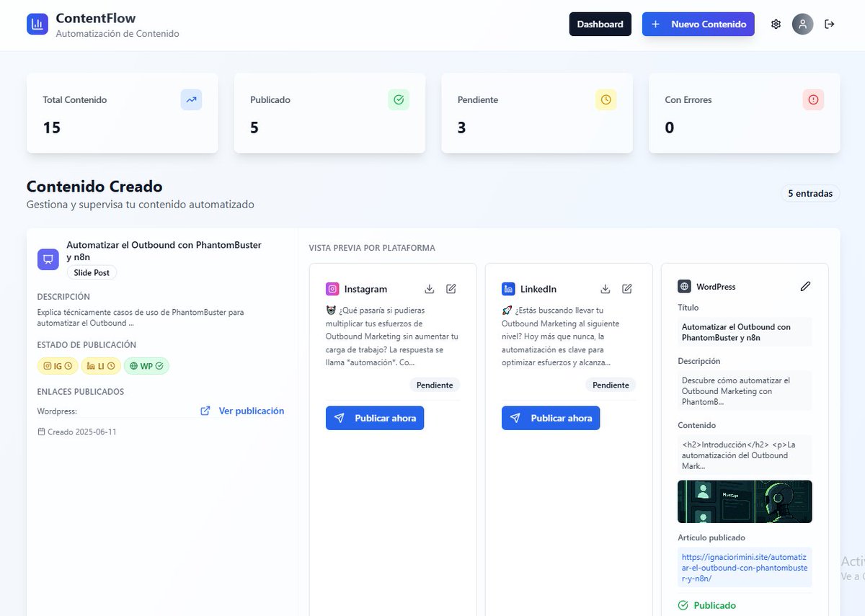The width and height of the screenshot is (865, 616).
Task: Click the Instagram caption preview text
Action: click(x=393, y=336)
